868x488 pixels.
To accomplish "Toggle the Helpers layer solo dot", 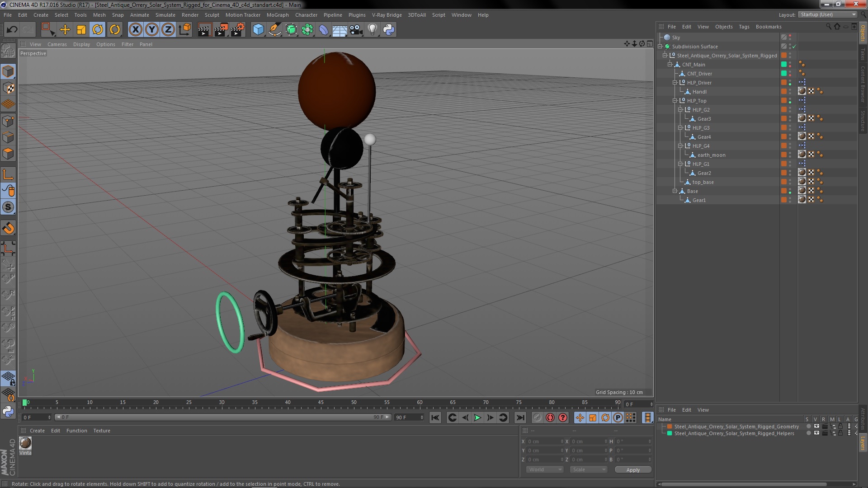I will click(808, 433).
